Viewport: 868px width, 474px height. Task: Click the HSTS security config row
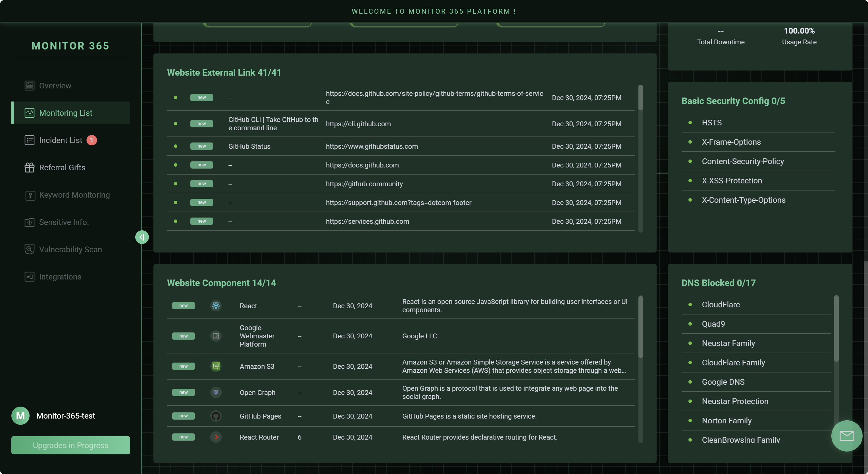758,123
